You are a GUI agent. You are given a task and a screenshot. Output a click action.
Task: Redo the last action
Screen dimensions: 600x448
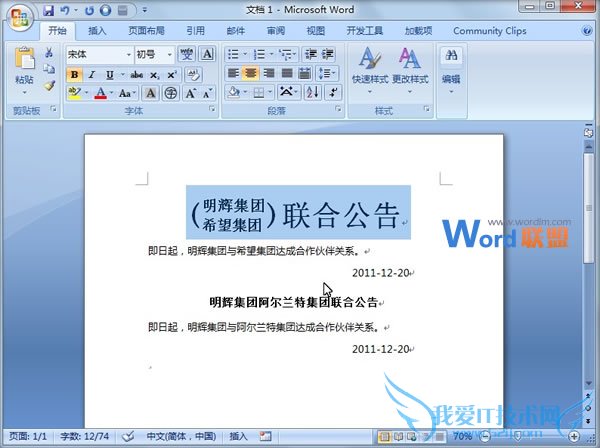pyautogui.click(x=89, y=10)
